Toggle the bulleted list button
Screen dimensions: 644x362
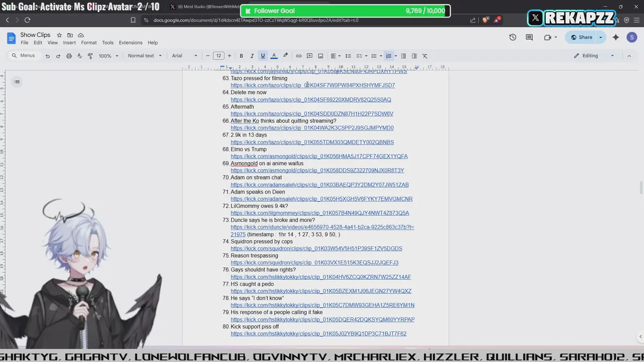point(374,56)
